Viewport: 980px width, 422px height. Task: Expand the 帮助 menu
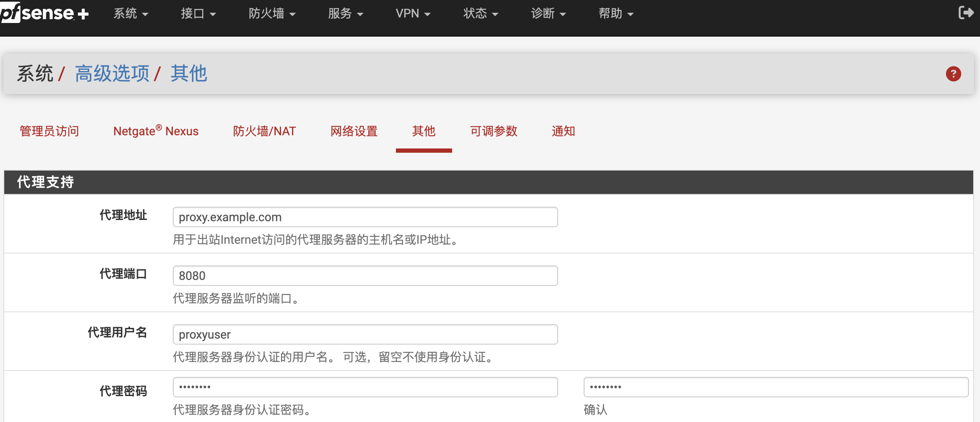tap(616, 14)
